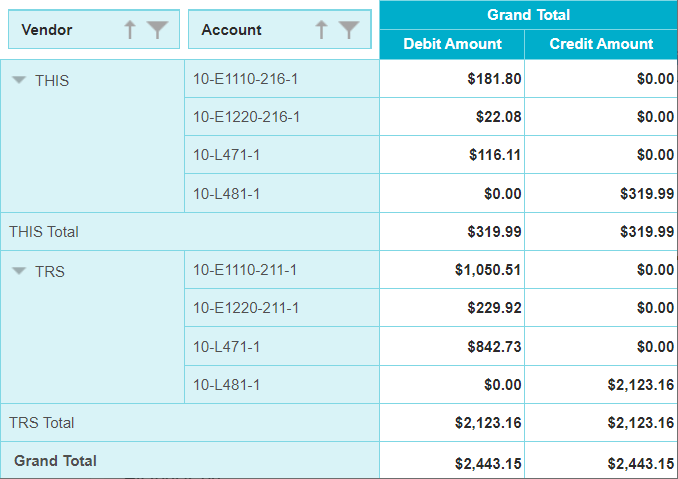Select account 10-E1110-216-1 row header
Screen dimensions: 678x479
[x=247, y=79]
